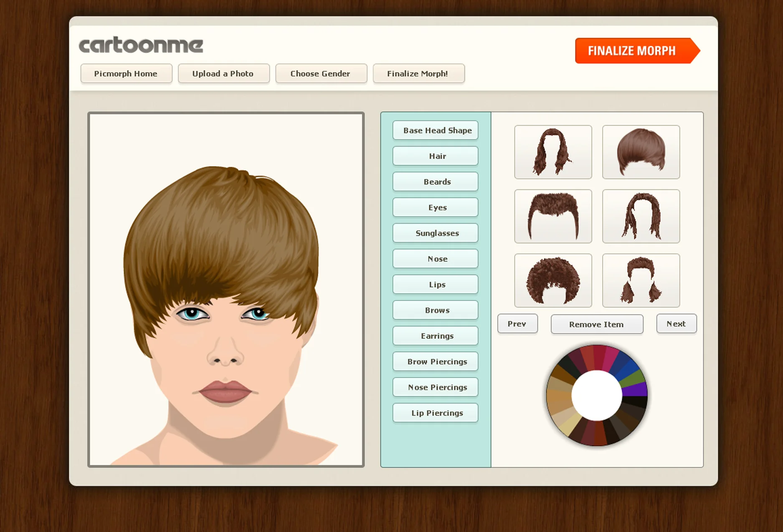Select the dreadlocks hairstyle
This screenshot has width=783, height=532.
[641, 216]
